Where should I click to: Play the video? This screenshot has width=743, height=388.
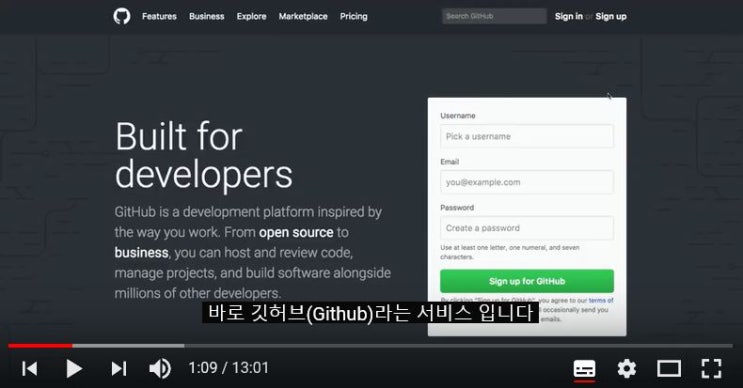[x=73, y=369]
